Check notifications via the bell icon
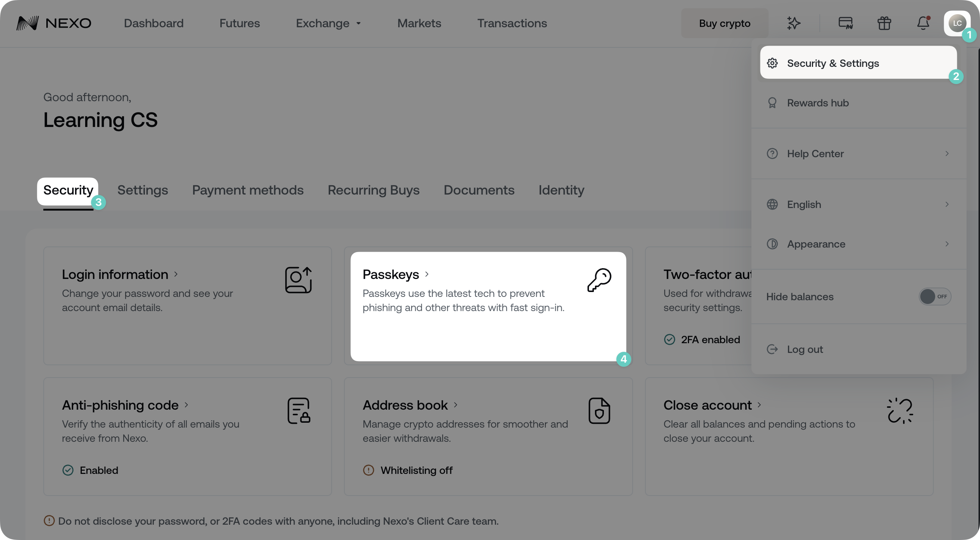Image resolution: width=980 pixels, height=540 pixels. point(924,23)
